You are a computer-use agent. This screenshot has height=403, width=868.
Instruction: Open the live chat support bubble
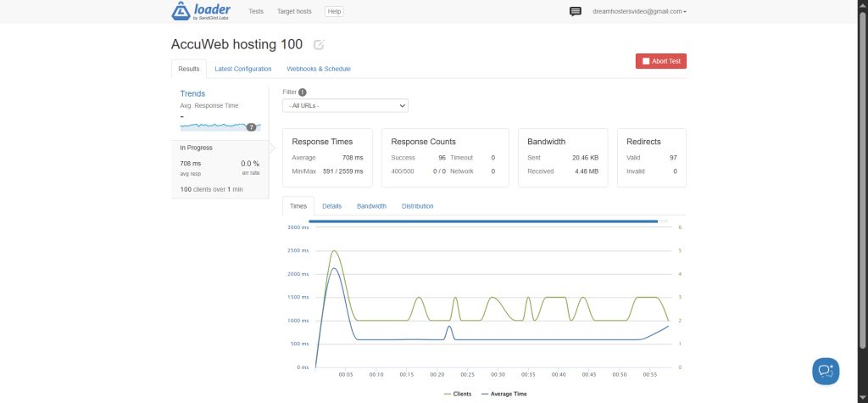click(x=825, y=371)
